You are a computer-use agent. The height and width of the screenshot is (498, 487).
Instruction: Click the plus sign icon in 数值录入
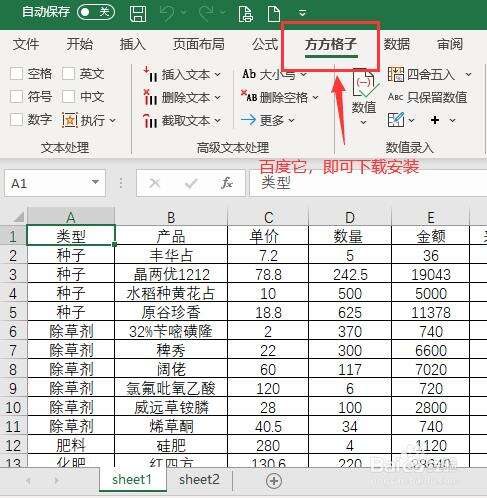[435, 120]
